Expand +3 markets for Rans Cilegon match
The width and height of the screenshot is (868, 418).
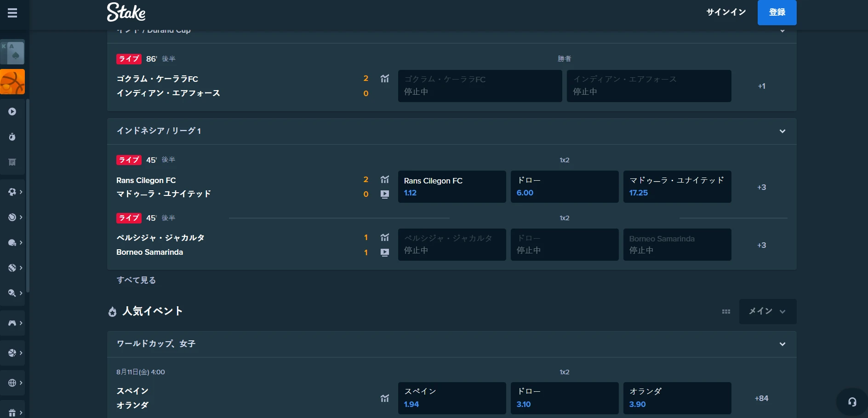point(762,187)
